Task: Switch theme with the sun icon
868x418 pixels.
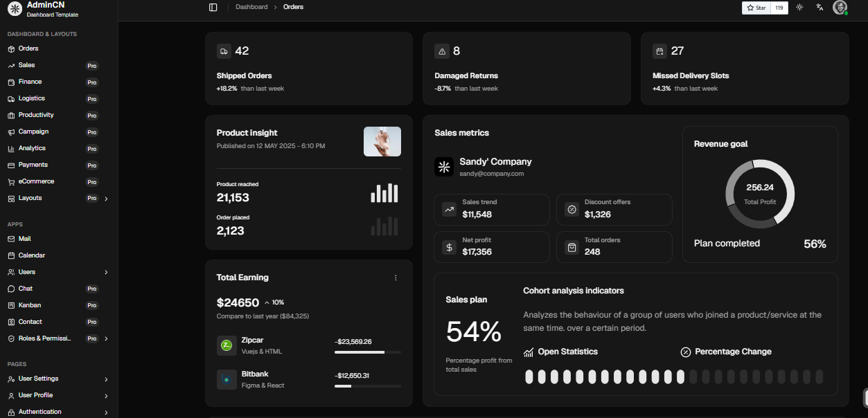Action: pyautogui.click(x=799, y=8)
